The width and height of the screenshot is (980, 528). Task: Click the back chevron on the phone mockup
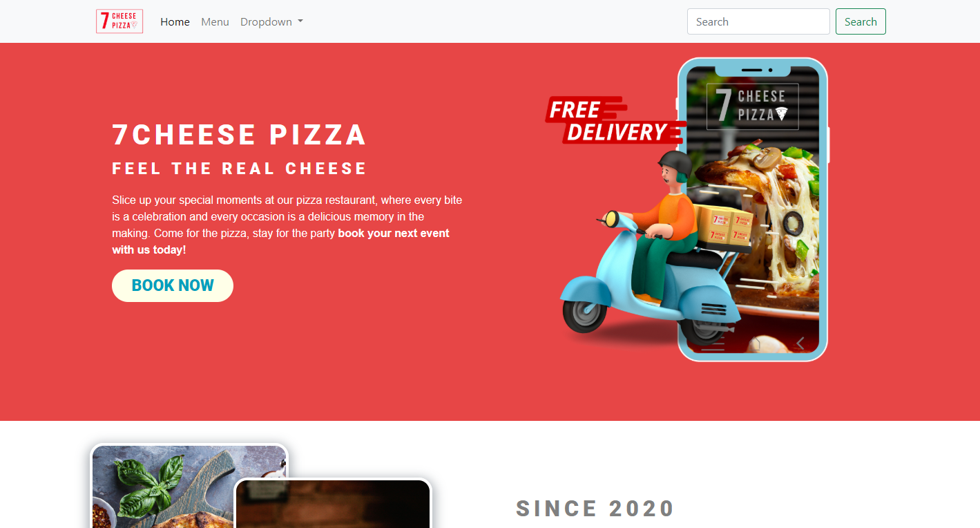click(800, 343)
